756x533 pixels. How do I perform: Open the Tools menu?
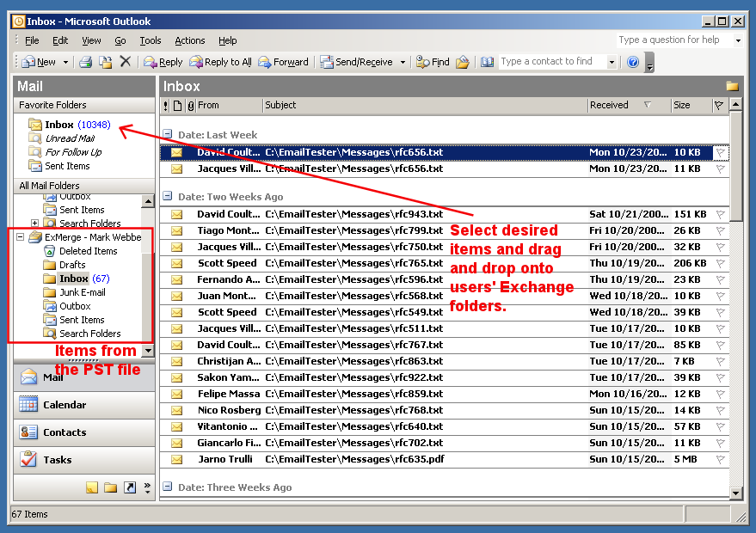[151, 40]
